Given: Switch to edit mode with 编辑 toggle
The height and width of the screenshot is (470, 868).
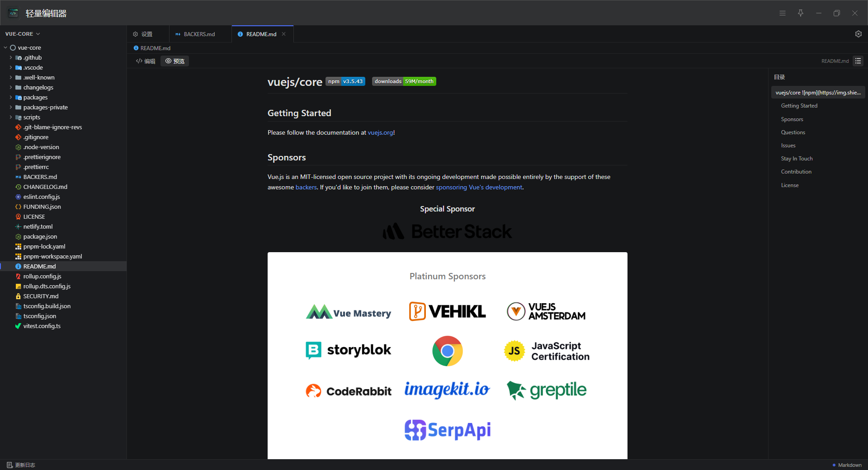Looking at the screenshot, I should coord(146,61).
